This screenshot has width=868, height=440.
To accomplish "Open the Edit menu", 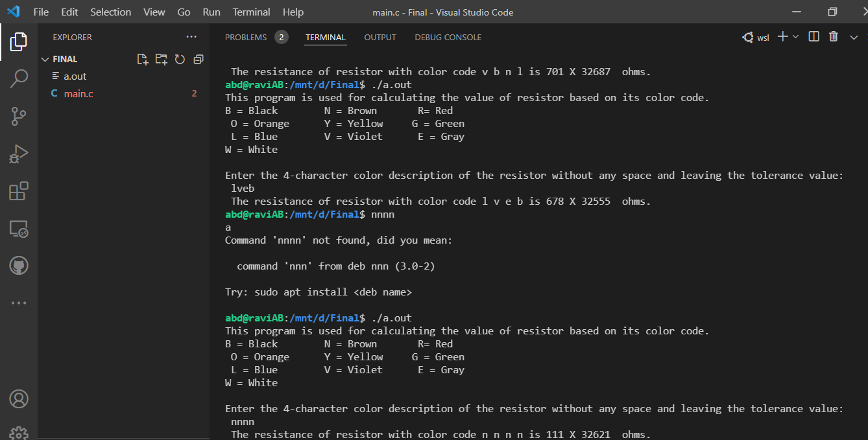I will click(69, 12).
